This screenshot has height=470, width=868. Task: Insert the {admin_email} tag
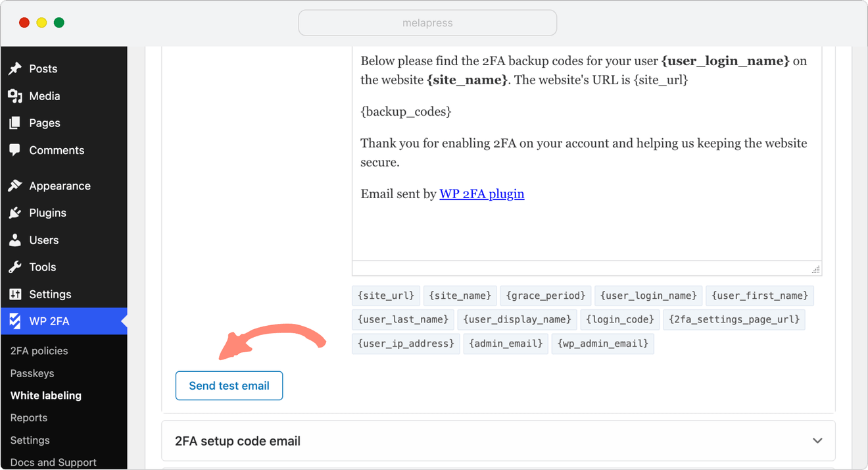[506, 343]
